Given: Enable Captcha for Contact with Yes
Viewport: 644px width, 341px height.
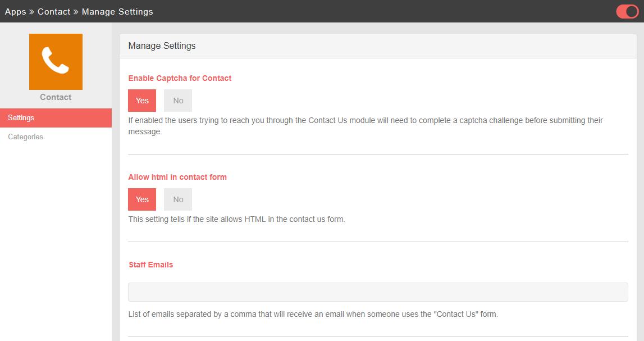Looking at the screenshot, I should click(142, 101).
